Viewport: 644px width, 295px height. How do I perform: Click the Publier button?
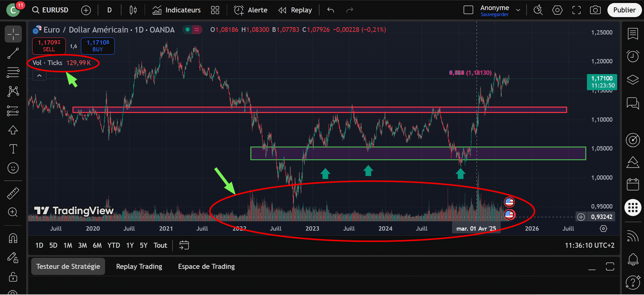624,10
